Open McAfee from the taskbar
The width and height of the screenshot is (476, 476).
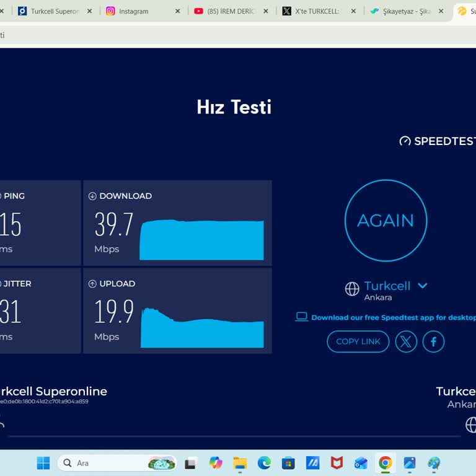(x=337, y=463)
